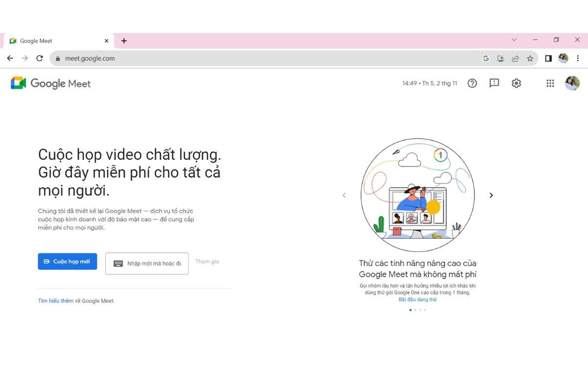Open Google Meet settings gear
This screenshot has width=588, height=392.
(x=516, y=83)
